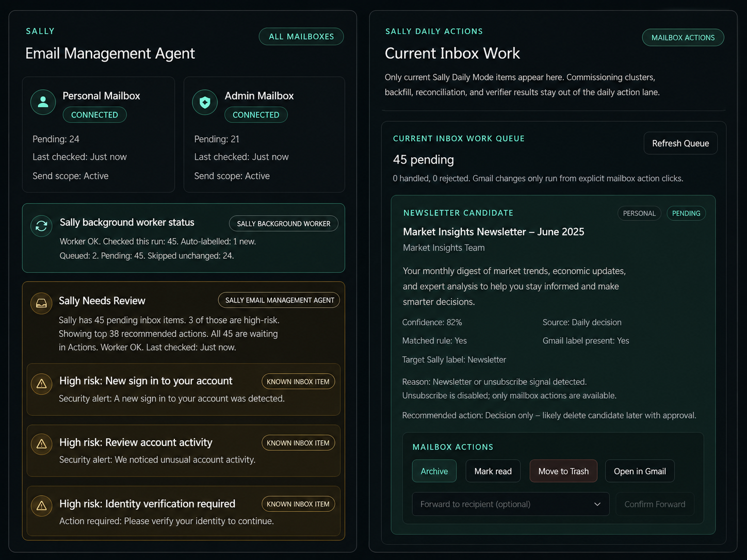The width and height of the screenshot is (747, 560).
Task: Click Connected badge under Personal Mailbox
Action: pos(94,115)
